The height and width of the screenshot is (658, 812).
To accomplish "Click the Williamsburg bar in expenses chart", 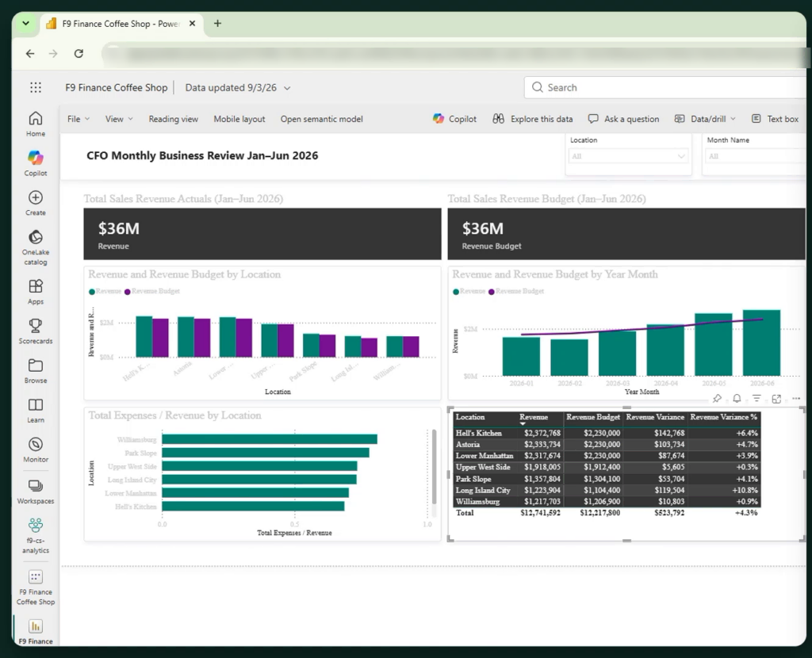I will pos(270,439).
